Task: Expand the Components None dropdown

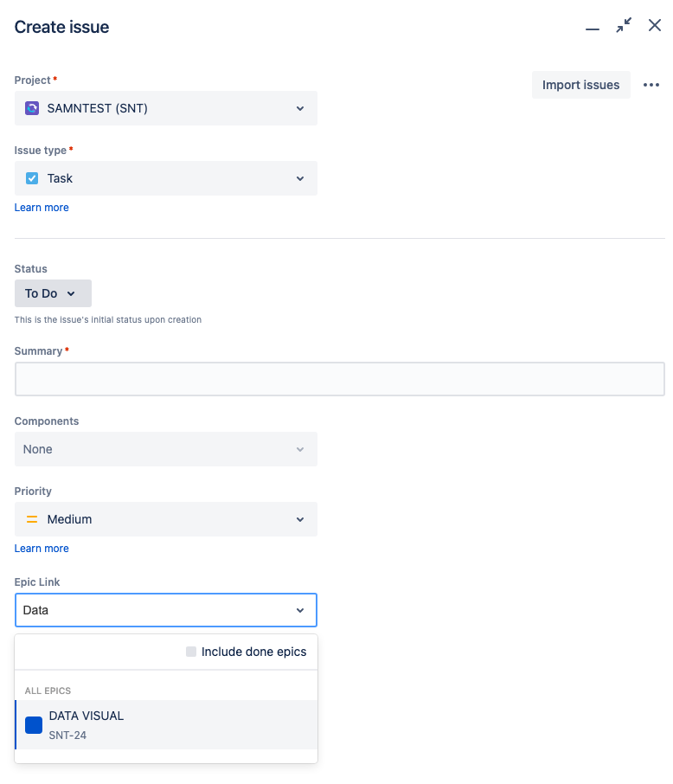Action: click(x=166, y=449)
